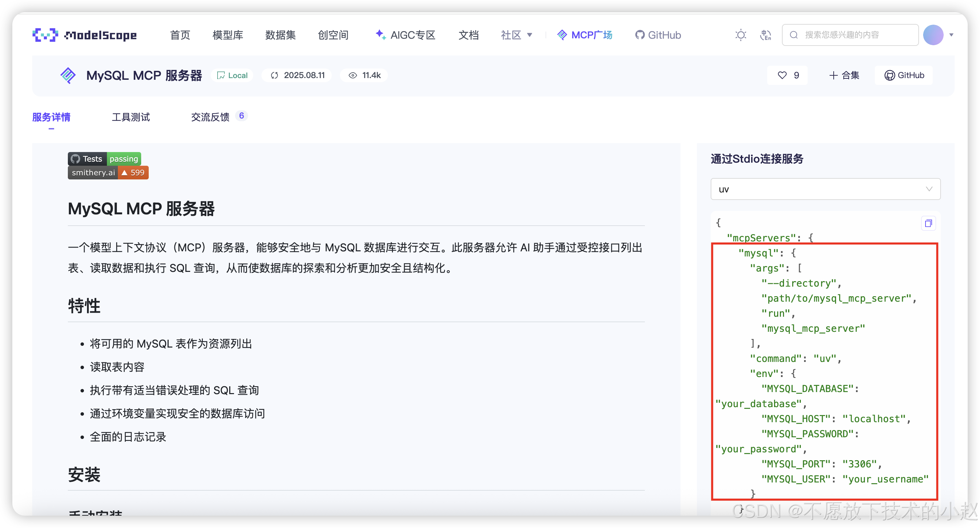Click the "MYSQL_USER": "your_username" line

tap(845, 479)
